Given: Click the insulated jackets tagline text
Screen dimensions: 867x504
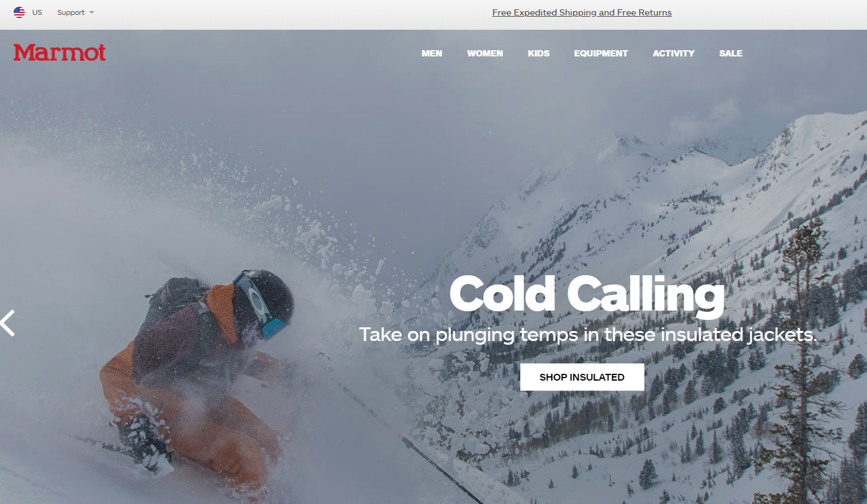Looking at the screenshot, I should click(x=588, y=335).
